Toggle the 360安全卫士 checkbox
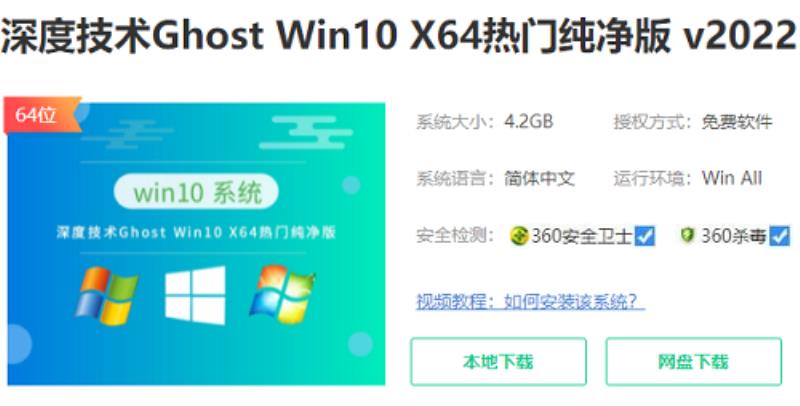This screenshot has height=406, width=800. (x=645, y=236)
